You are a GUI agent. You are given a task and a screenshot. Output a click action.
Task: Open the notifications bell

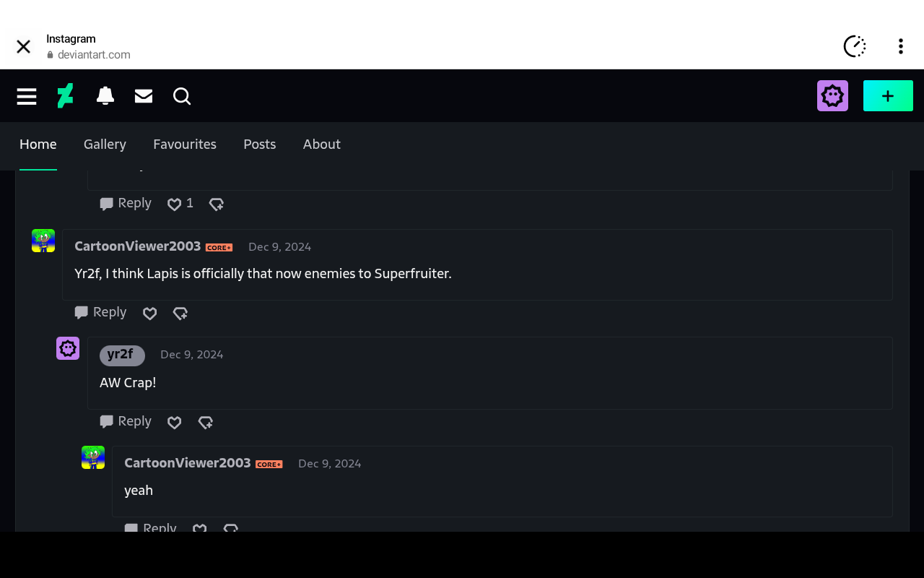(105, 96)
